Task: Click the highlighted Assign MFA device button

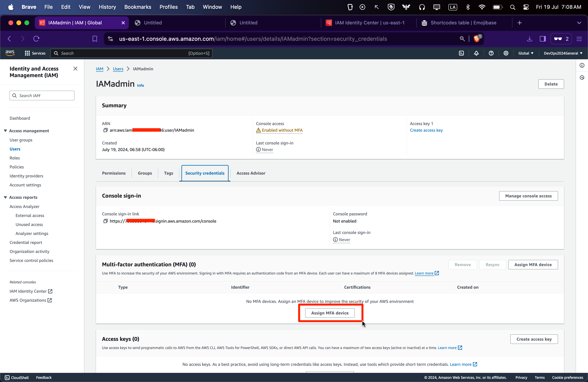Action: [330, 313]
